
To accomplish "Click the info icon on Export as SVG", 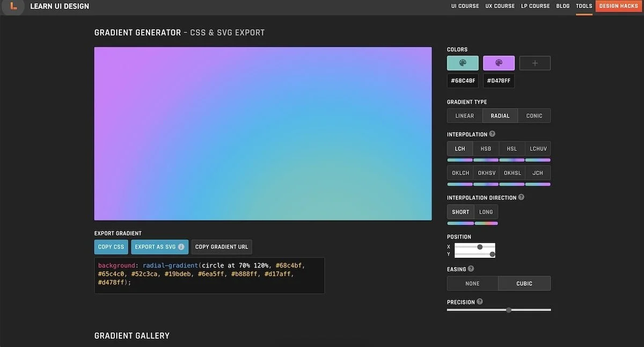I will [181, 247].
